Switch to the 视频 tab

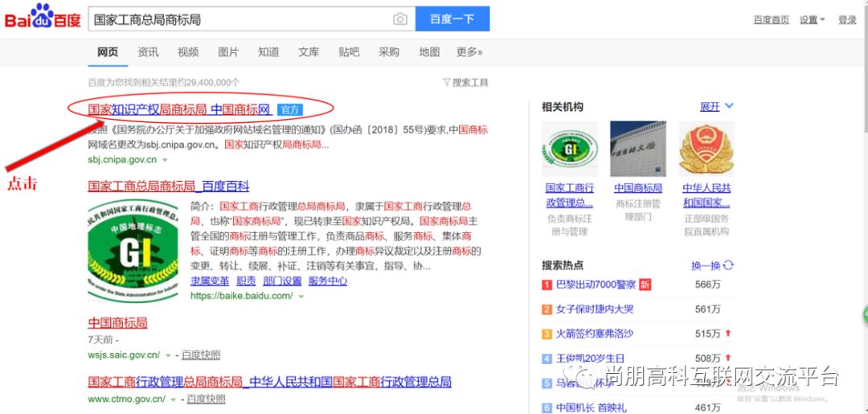tap(187, 52)
